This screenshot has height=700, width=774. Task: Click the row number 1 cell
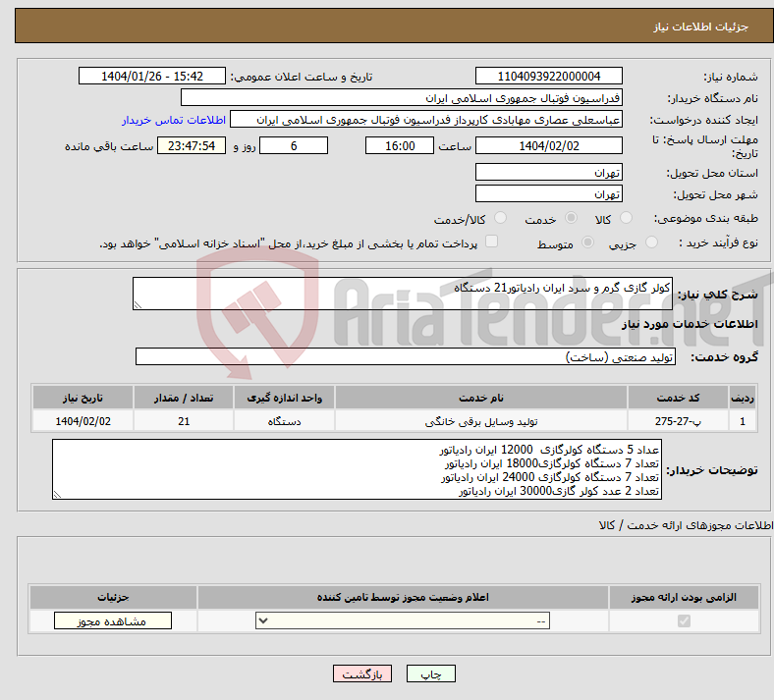pyautogui.click(x=743, y=421)
